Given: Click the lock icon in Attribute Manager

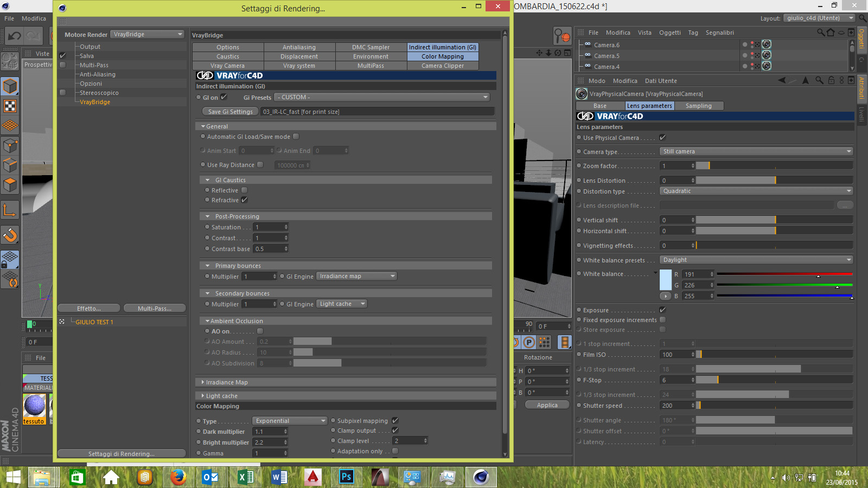Looking at the screenshot, I should (x=831, y=80).
